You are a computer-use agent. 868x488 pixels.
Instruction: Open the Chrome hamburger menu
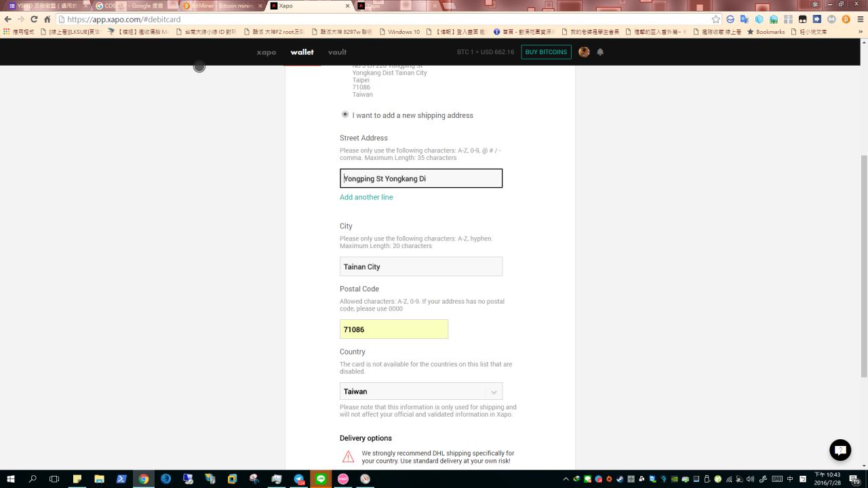pyautogui.click(x=861, y=20)
